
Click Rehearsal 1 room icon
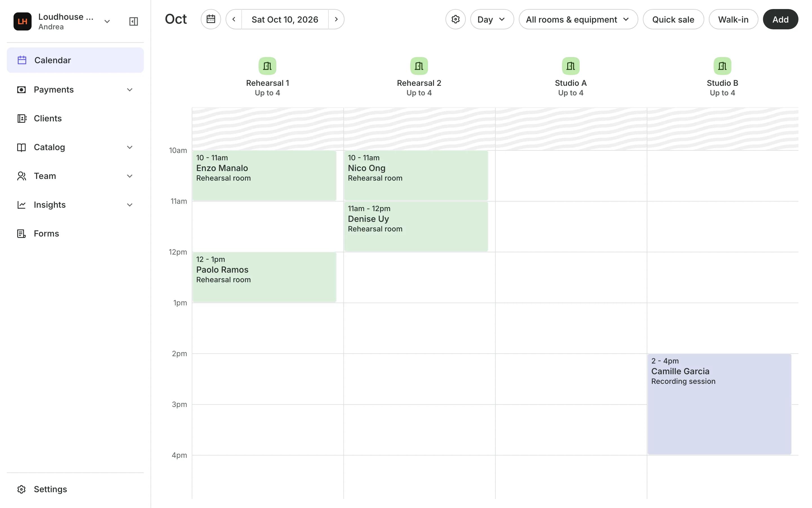pos(267,66)
